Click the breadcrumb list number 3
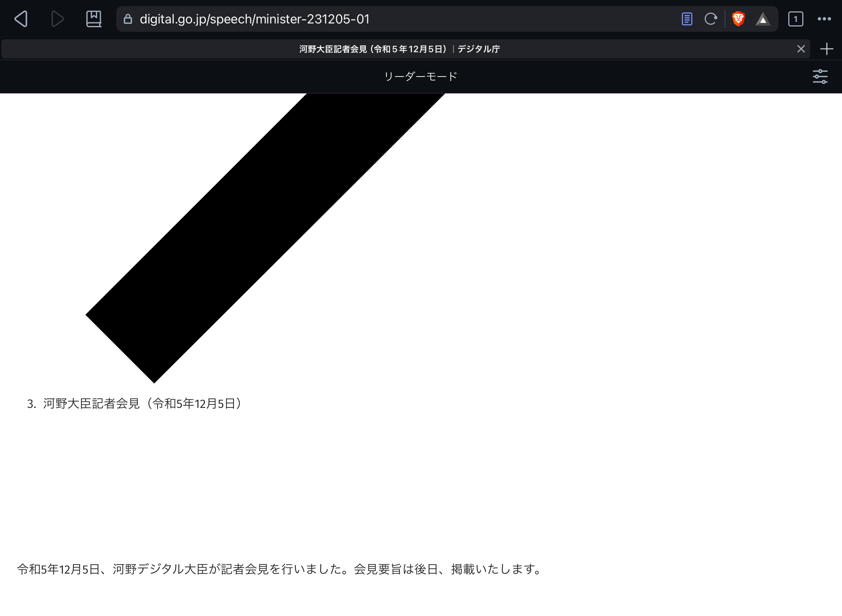This screenshot has height=616, width=842. [x=31, y=404]
